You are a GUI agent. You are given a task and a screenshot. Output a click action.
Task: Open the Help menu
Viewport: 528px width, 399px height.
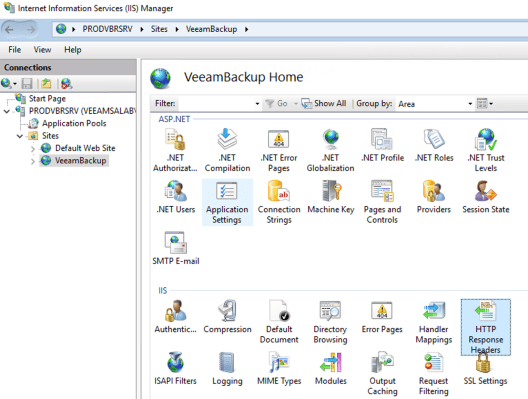(73, 50)
